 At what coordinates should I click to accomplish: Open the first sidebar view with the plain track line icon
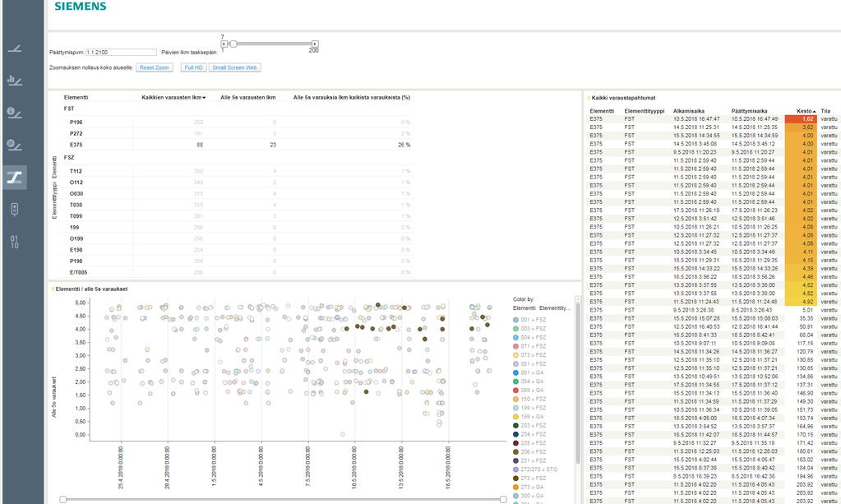tap(15, 49)
